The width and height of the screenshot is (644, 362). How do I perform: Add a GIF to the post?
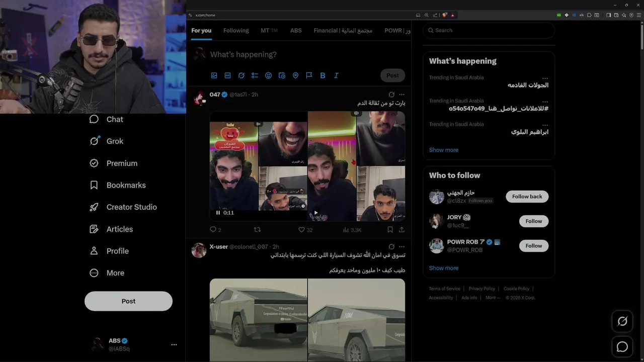227,75
